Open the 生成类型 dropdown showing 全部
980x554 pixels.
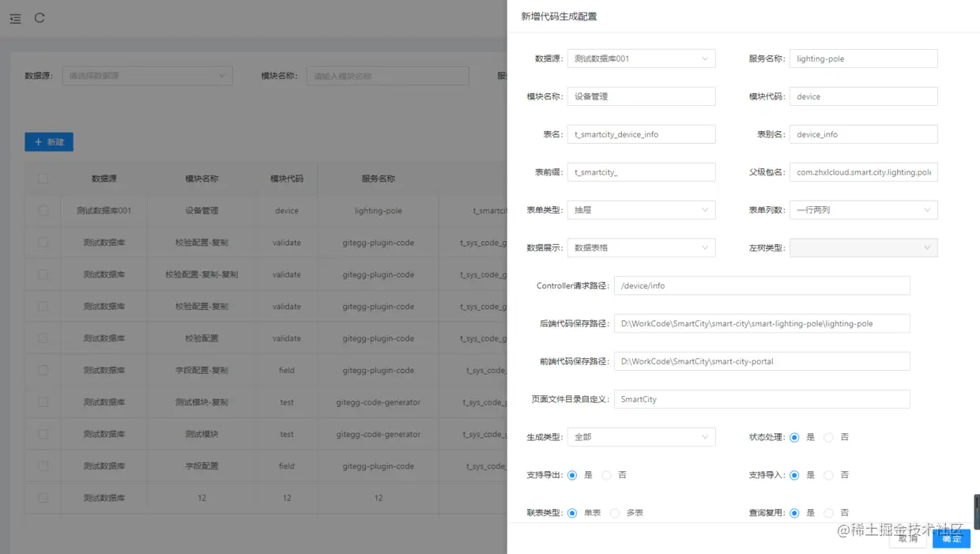[641, 436]
